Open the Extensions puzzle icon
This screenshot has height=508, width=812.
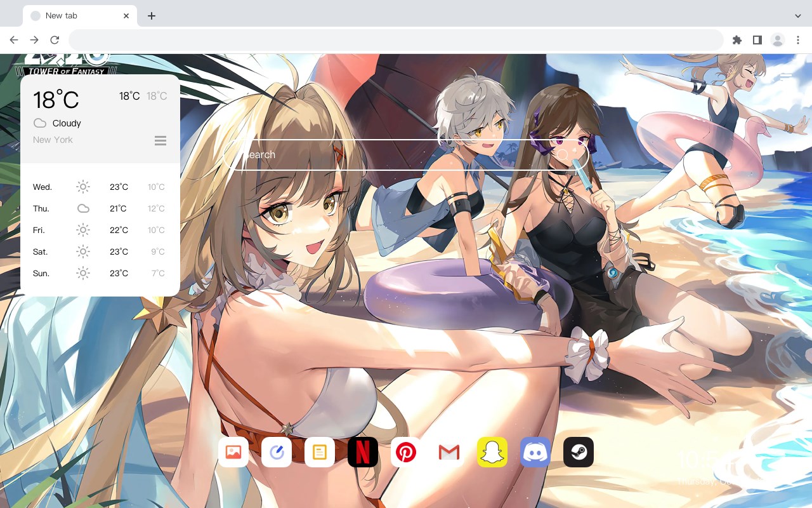[x=737, y=40]
